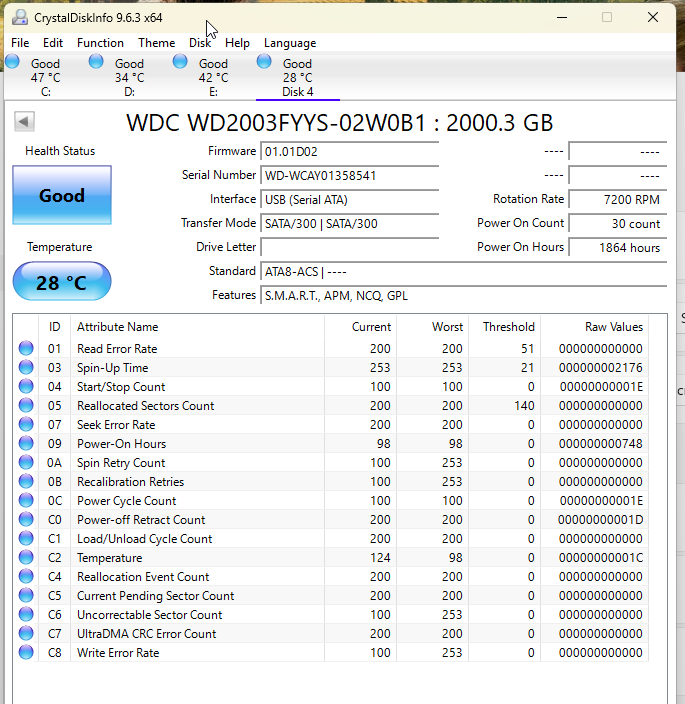
Task: Click status orb for Uncorrectable Sector Count
Action: (x=26, y=614)
